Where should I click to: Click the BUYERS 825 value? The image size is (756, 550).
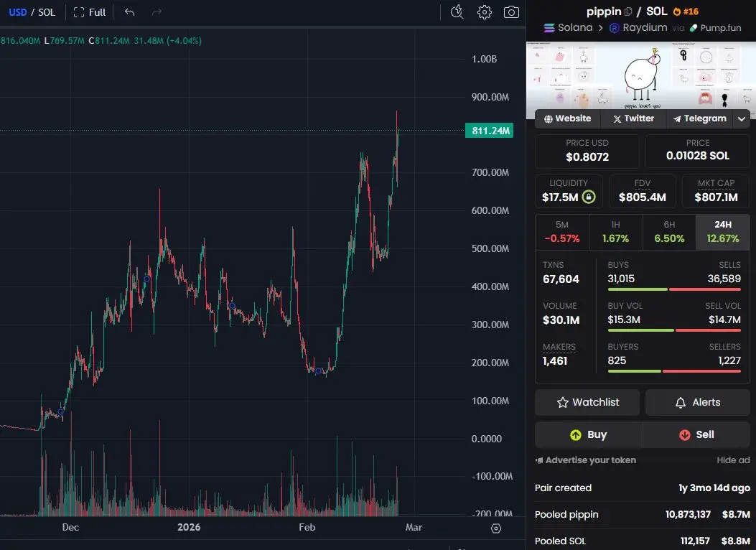click(617, 360)
